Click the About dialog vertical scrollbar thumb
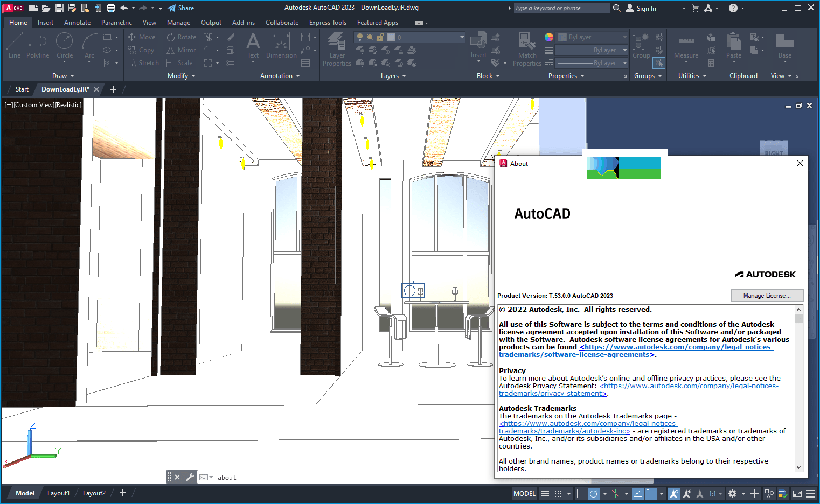 [798, 318]
